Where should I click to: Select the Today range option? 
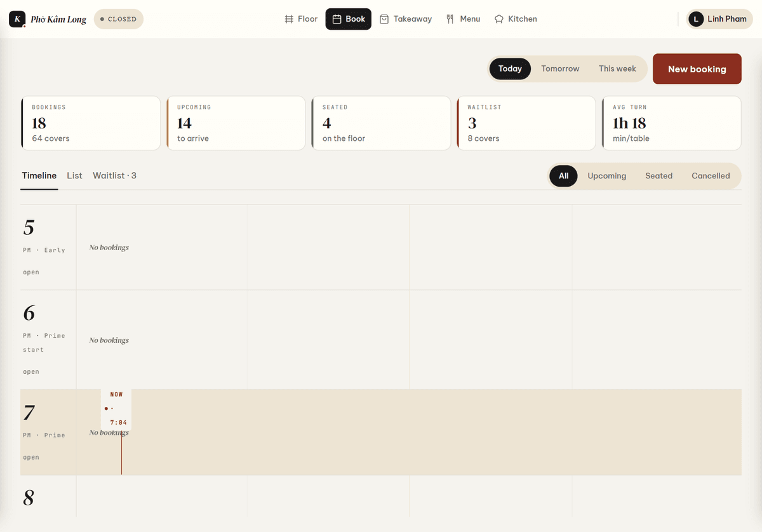(510, 69)
